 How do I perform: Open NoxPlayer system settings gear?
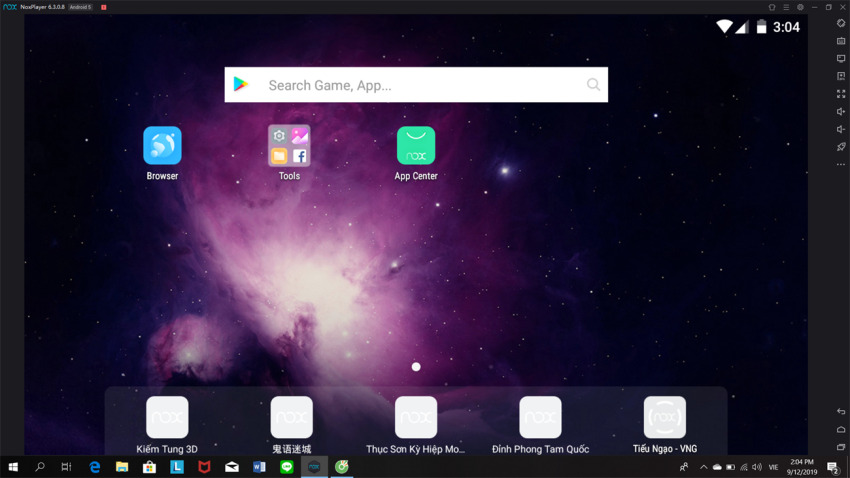tap(800, 7)
